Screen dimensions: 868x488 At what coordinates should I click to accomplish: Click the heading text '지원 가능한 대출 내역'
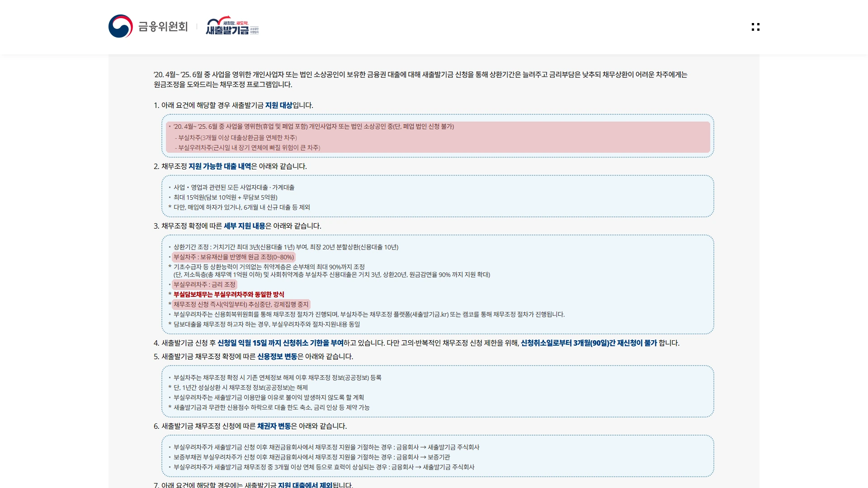pyautogui.click(x=220, y=166)
